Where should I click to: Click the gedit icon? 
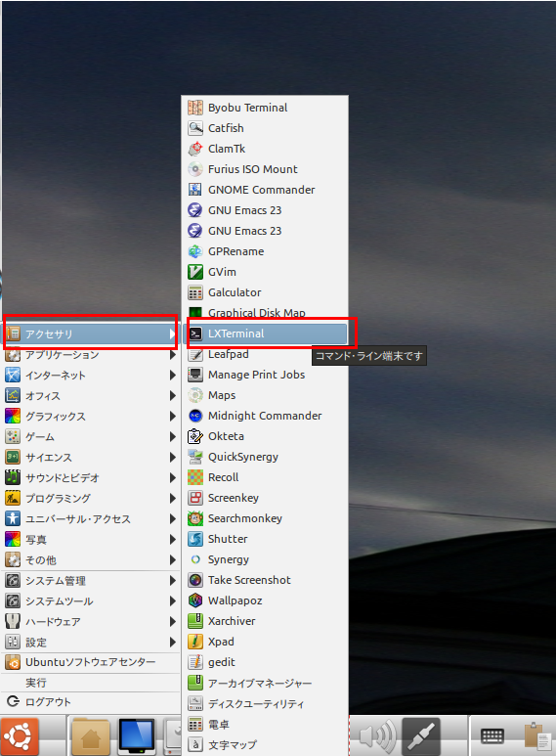point(195,662)
